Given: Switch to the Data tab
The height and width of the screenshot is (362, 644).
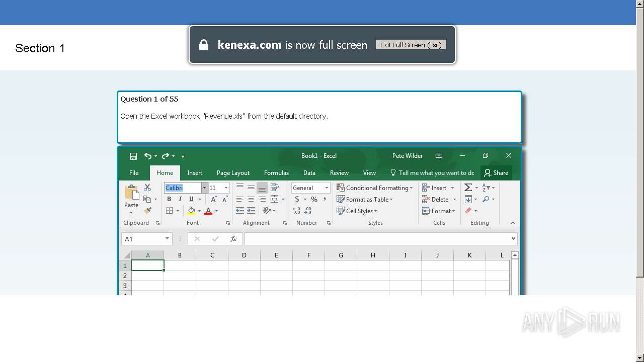Looking at the screenshot, I should [x=309, y=173].
